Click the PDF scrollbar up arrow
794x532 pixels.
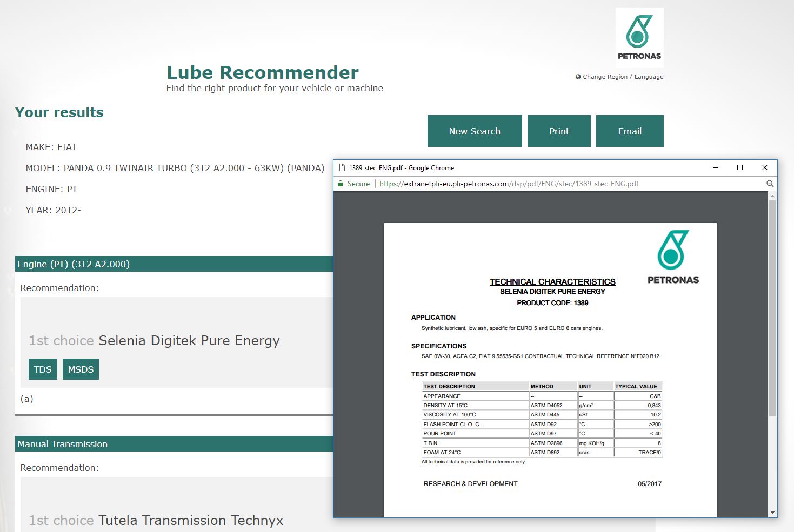pos(772,196)
